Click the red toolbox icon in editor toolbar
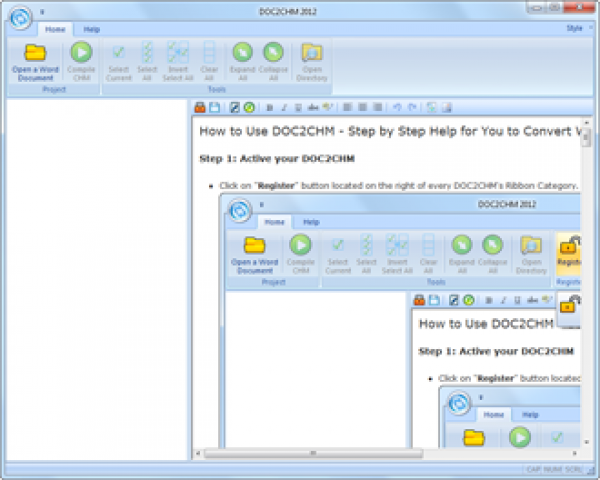This screenshot has height=480, width=600. coord(200,108)
